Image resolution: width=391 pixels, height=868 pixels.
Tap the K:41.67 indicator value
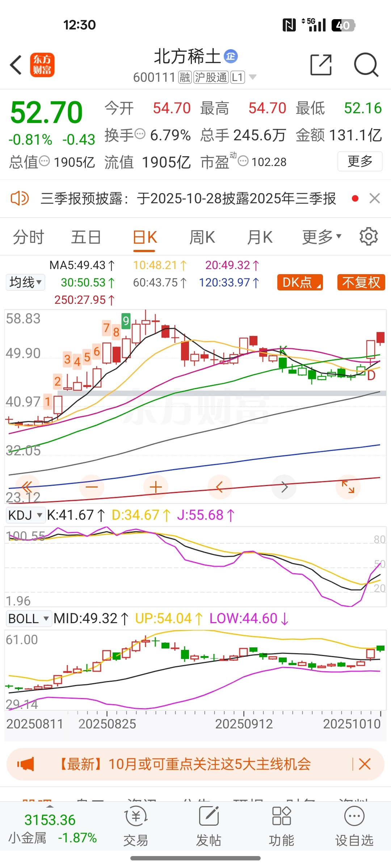coord(76,515)
